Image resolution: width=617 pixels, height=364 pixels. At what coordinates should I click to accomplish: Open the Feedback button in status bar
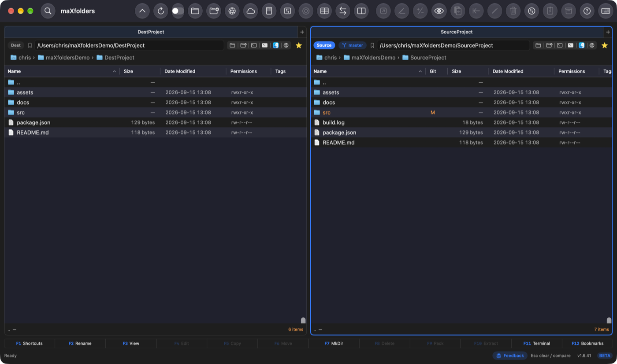tap(510, 356)
